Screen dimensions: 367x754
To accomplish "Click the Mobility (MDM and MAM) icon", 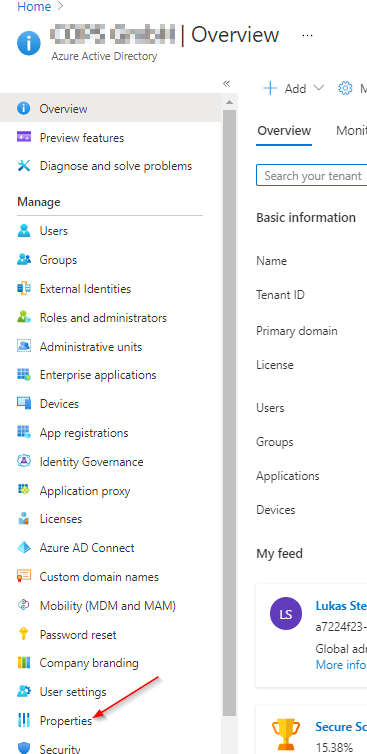I will pyautogui.click(x=24, y=605).
